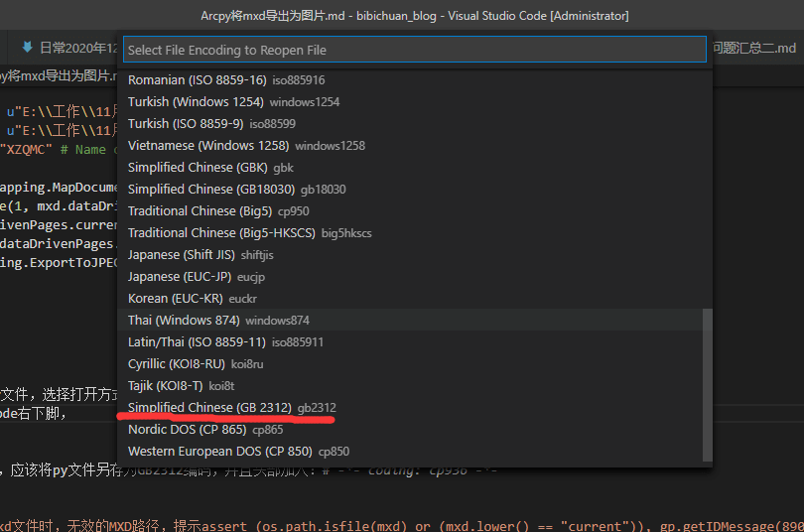Pick Western European DOS (CP 850)
Screen dimensions: 804x532
pyautogui.click(x=219, y=452)
